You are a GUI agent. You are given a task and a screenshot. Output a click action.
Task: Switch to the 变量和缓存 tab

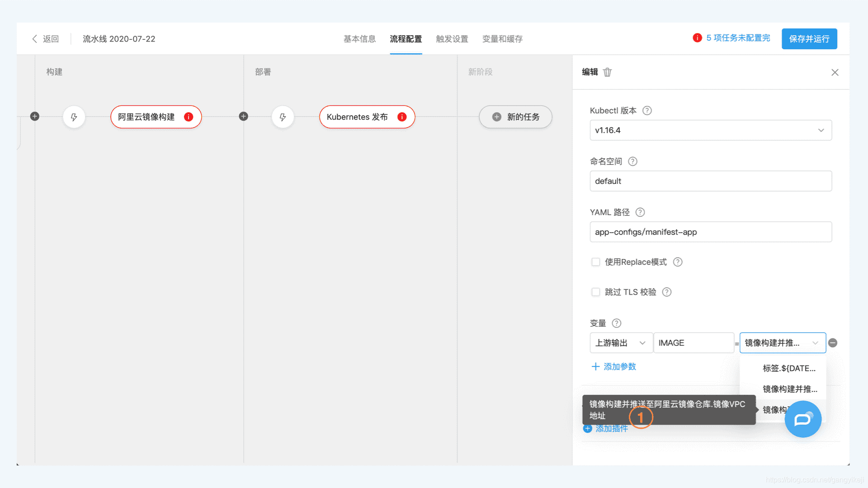point(502,39)
